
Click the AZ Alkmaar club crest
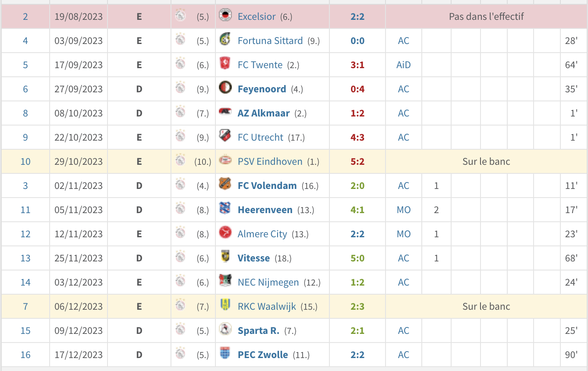point(224,113)
